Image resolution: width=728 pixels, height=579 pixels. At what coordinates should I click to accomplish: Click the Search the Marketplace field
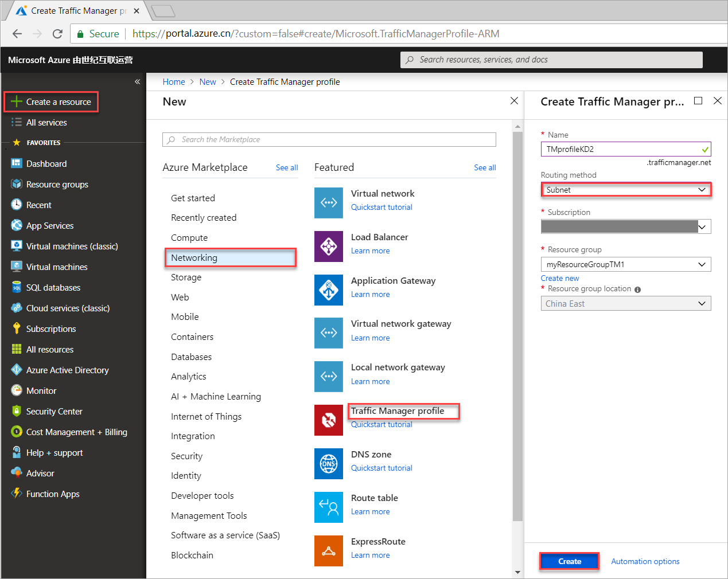point(329,140)
